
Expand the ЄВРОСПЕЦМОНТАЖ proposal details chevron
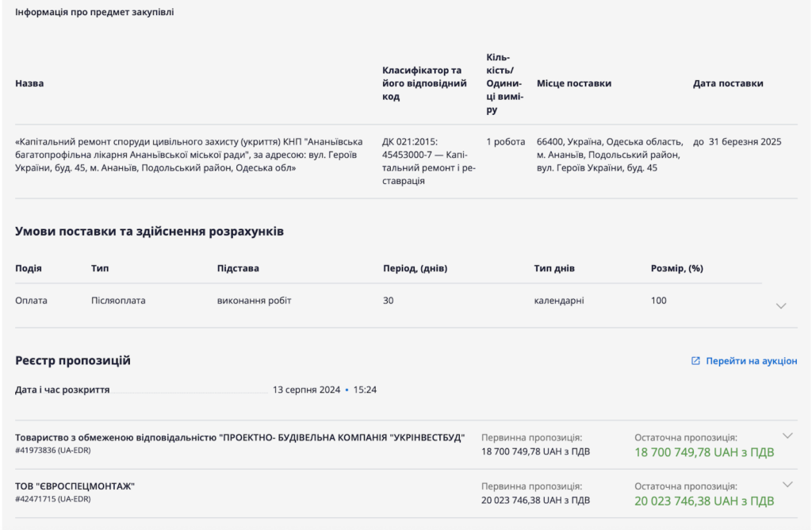(x=787, y=485)
